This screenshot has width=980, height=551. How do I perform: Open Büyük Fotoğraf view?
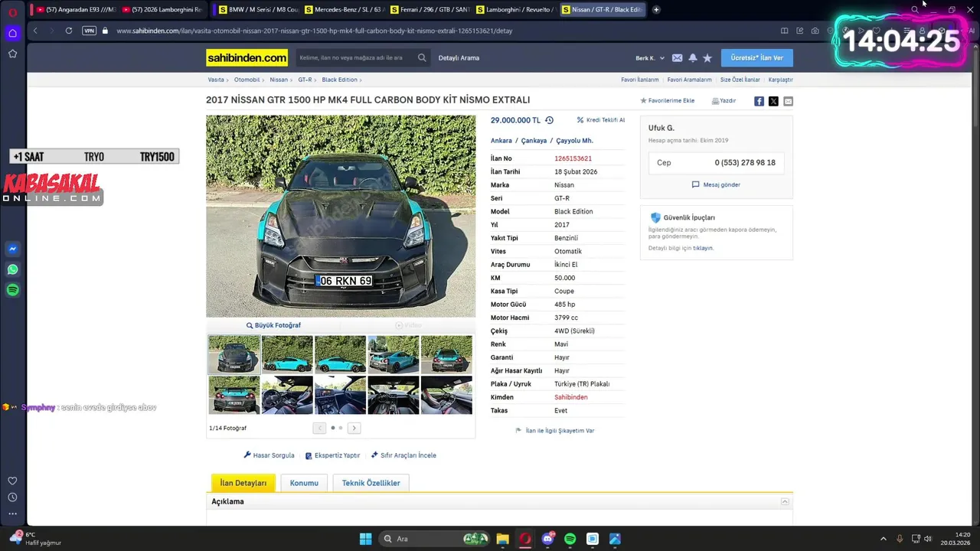pos(273,325)
